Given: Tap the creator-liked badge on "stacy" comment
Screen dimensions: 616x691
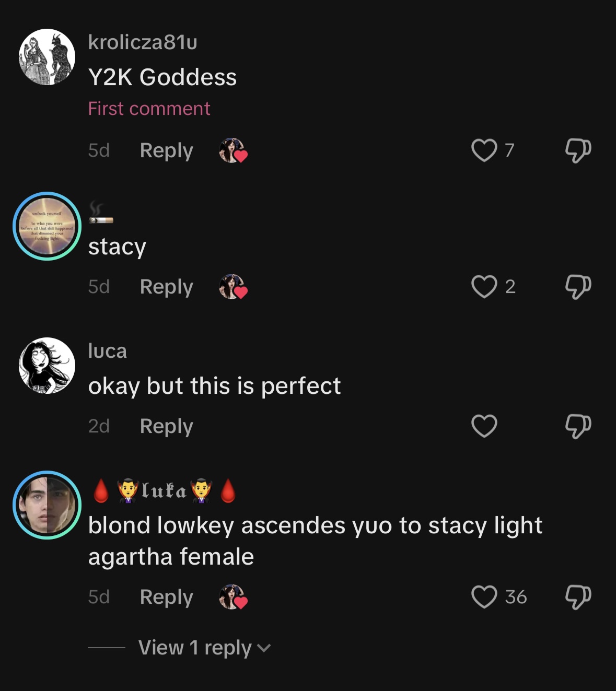Looking at the screenshot, I should (x=233, y=287).
